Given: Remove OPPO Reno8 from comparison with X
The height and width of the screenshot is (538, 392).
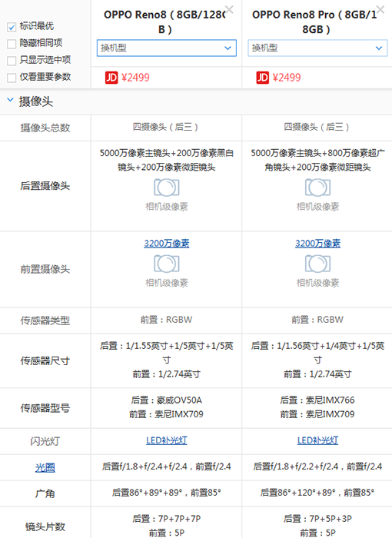Looking at the screenshot, I should pyautogui.click(x=229, y=9).
